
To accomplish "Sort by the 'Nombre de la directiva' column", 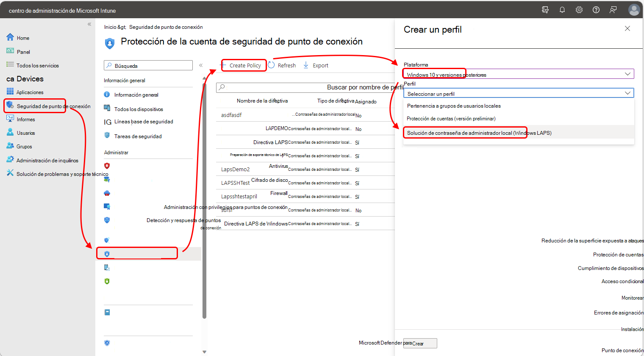I will pyautogui.click(x=262, y=101).
